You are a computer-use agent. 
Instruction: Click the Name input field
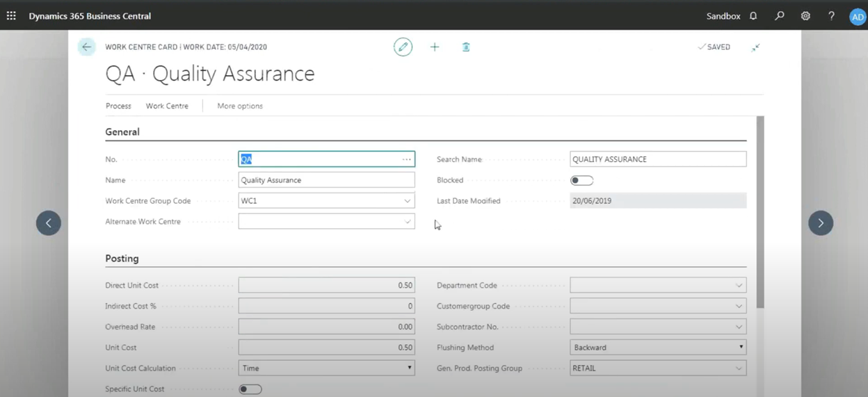[326, 180]
